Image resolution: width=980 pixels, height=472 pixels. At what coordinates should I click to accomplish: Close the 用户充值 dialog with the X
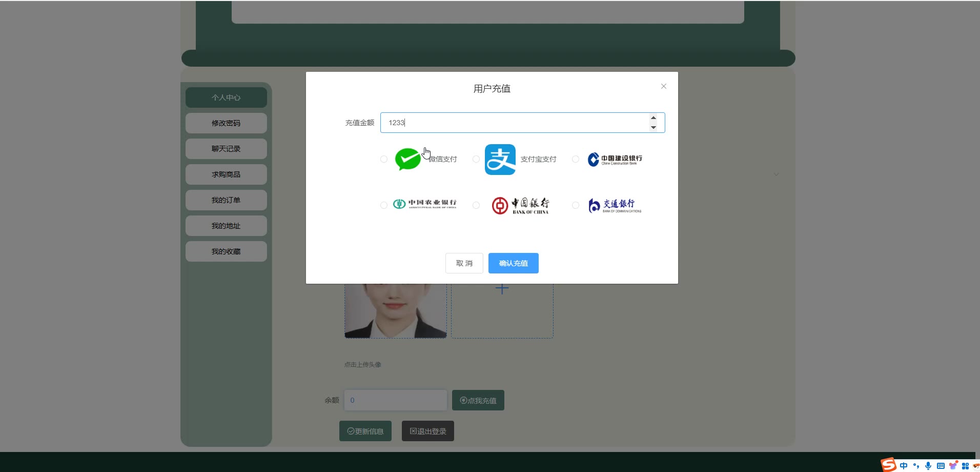(664, 86)
